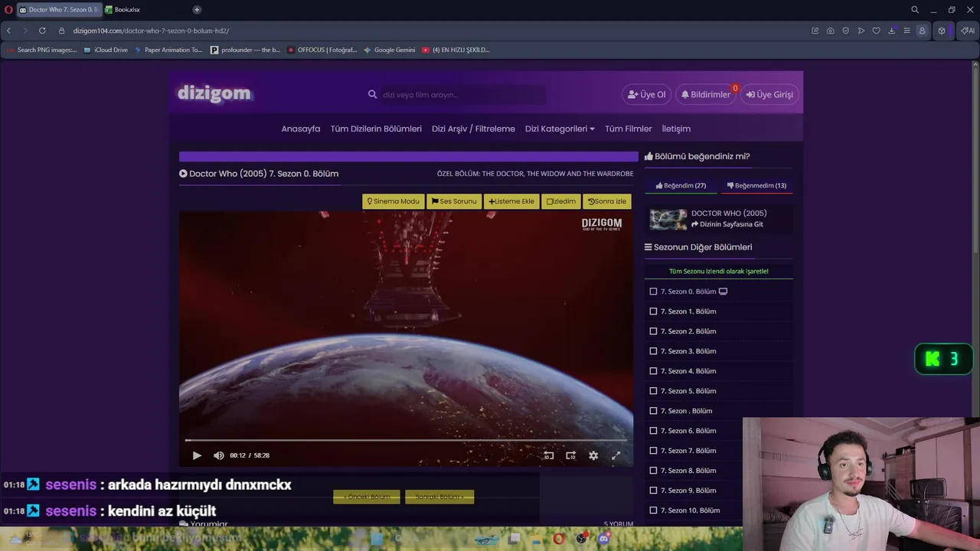The image size is (980, 551).
Task: Click the Üye Ol button
Action: coord(647,94)
